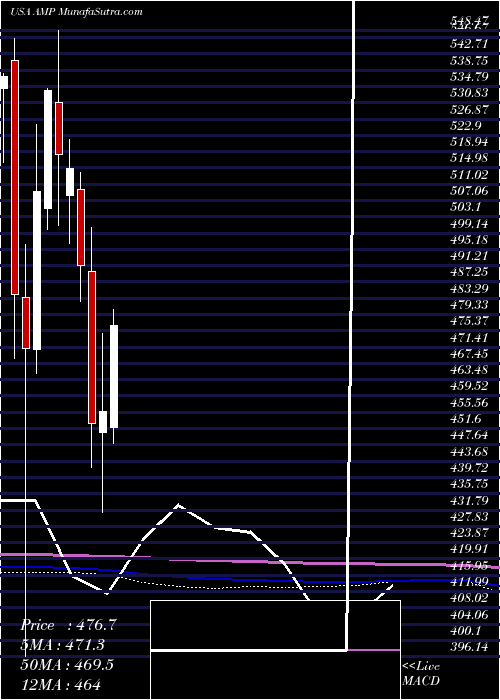The height and width of the screenshot is (700, 500).
Task: Click the 459.52 price axis label
Action: click(470, 387)
